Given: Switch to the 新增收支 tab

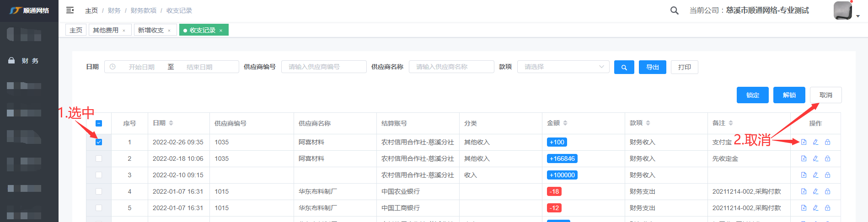Looking at the screenshot, I should (150, 30).
